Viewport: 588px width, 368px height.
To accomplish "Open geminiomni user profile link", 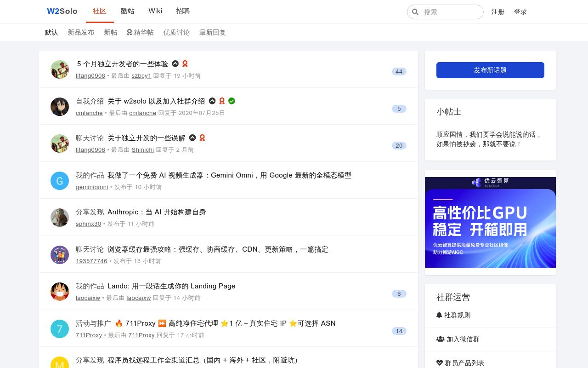I will [92, 187].
